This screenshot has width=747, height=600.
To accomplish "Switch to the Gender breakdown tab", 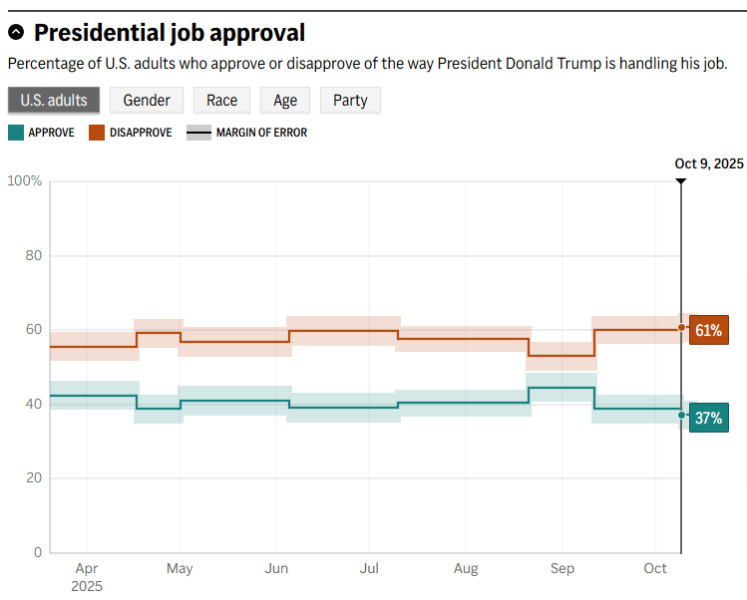I will (146, 100).
